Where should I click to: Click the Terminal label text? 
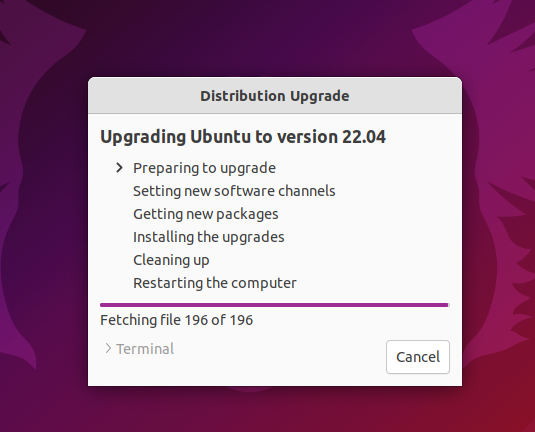click(145, 349)
